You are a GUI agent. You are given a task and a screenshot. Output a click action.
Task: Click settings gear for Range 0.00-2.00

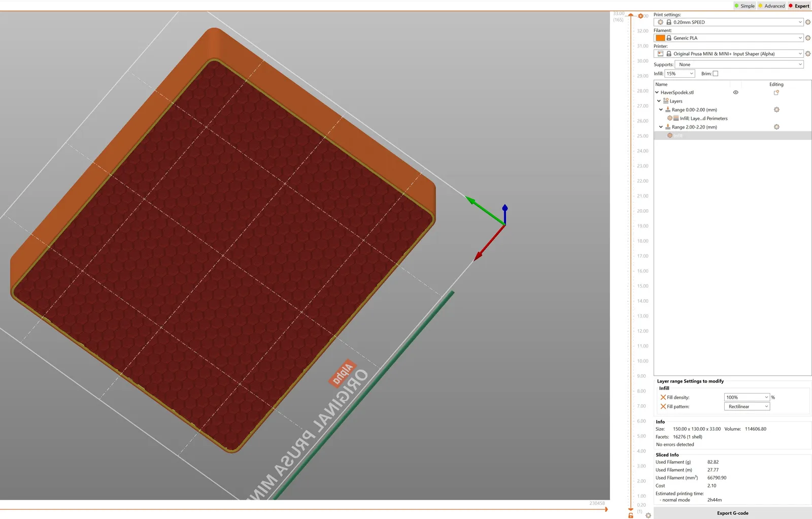pos(776,110)
